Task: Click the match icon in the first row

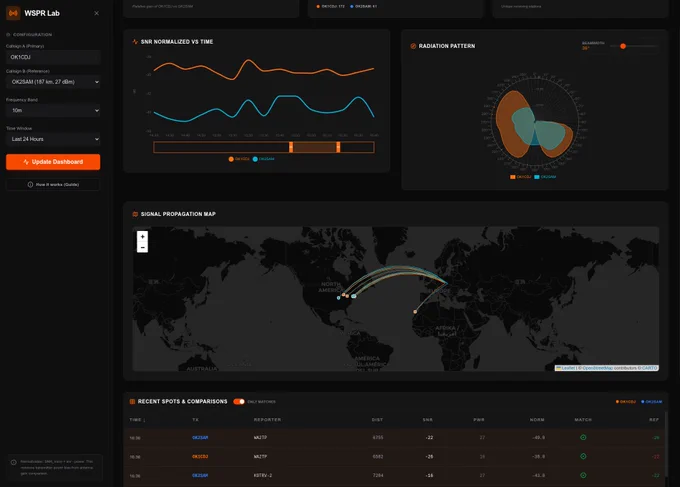Action: 583,438
